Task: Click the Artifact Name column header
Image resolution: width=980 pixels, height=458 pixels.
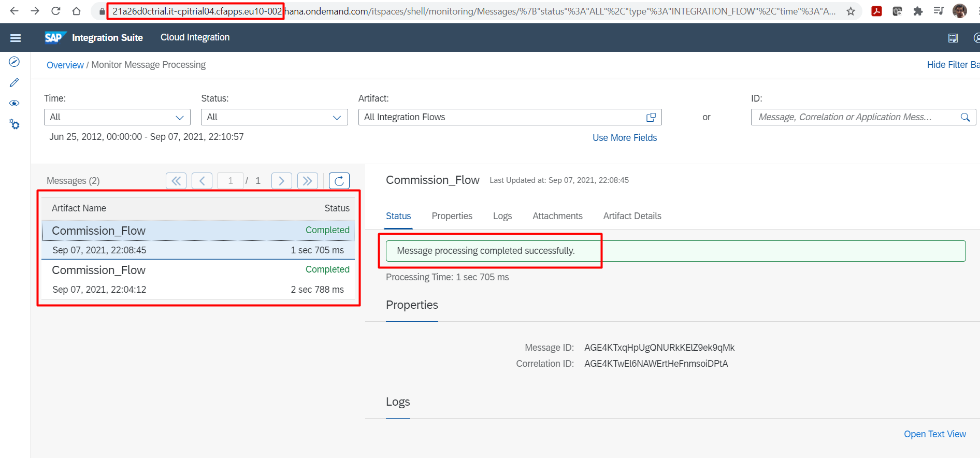Action: tap(79, 208)
